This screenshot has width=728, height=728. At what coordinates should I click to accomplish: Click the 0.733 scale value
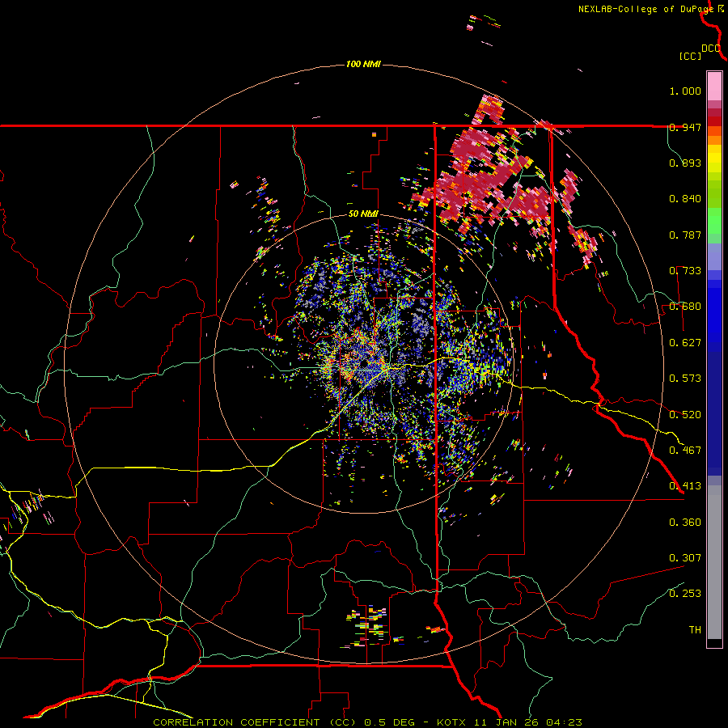tap(685, 271)
